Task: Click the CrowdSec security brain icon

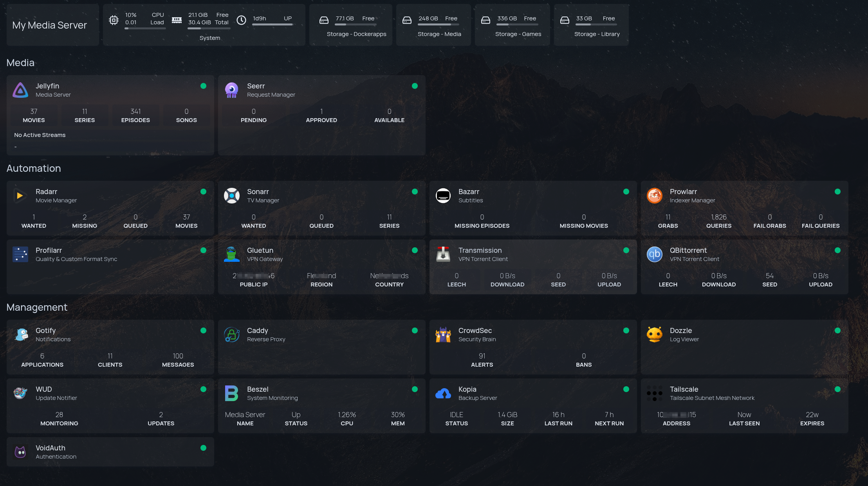Action: point(443,334)
